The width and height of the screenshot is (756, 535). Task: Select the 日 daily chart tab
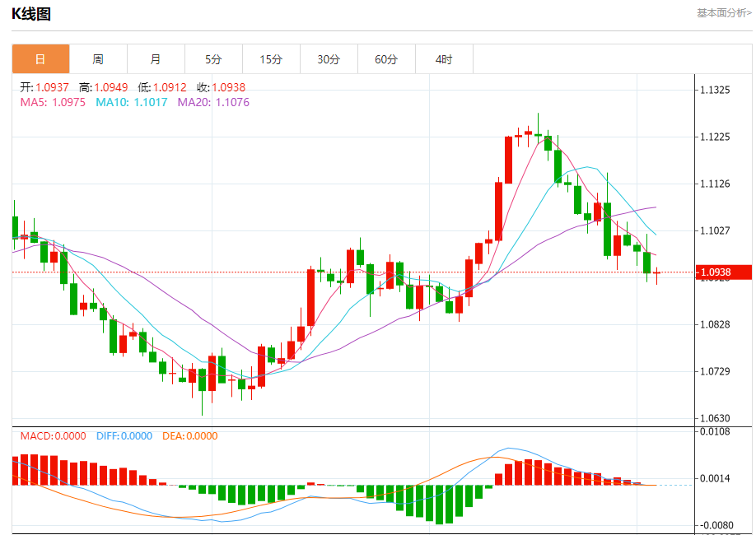40,58
